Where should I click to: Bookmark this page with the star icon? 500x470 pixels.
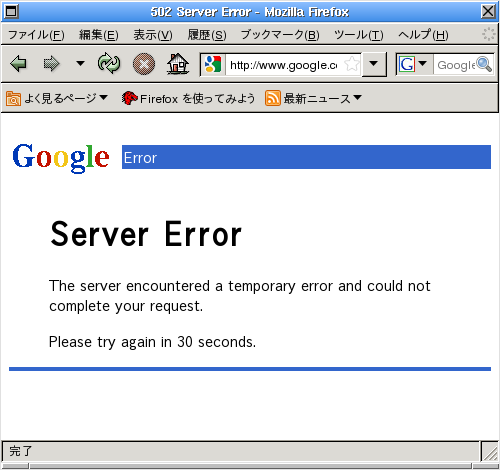352,64
